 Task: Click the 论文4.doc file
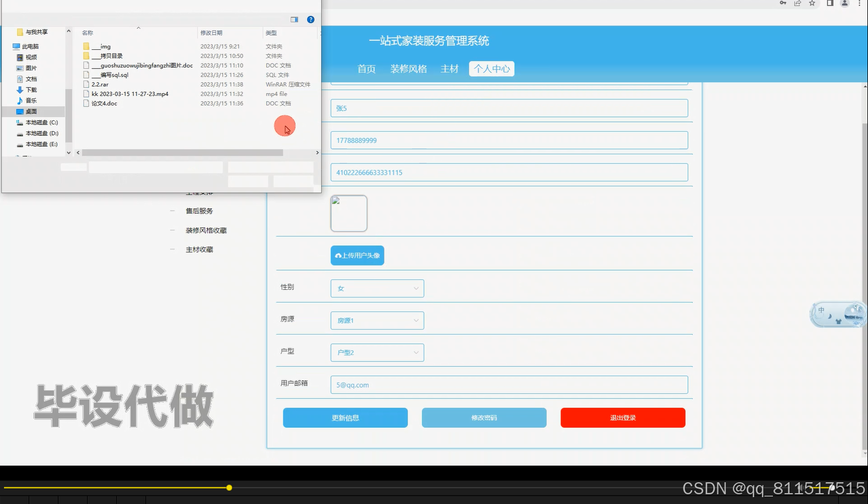(x=104, y=103)
